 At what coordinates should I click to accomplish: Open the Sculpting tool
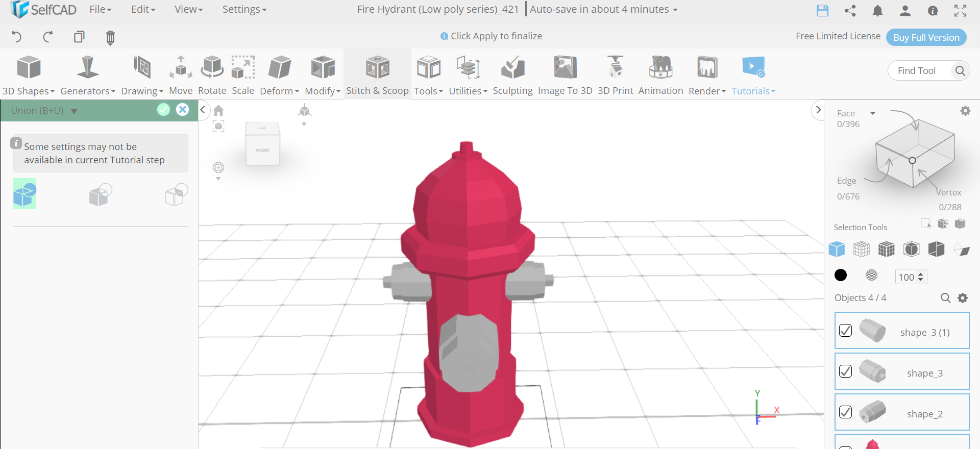[x=512, y=75]
